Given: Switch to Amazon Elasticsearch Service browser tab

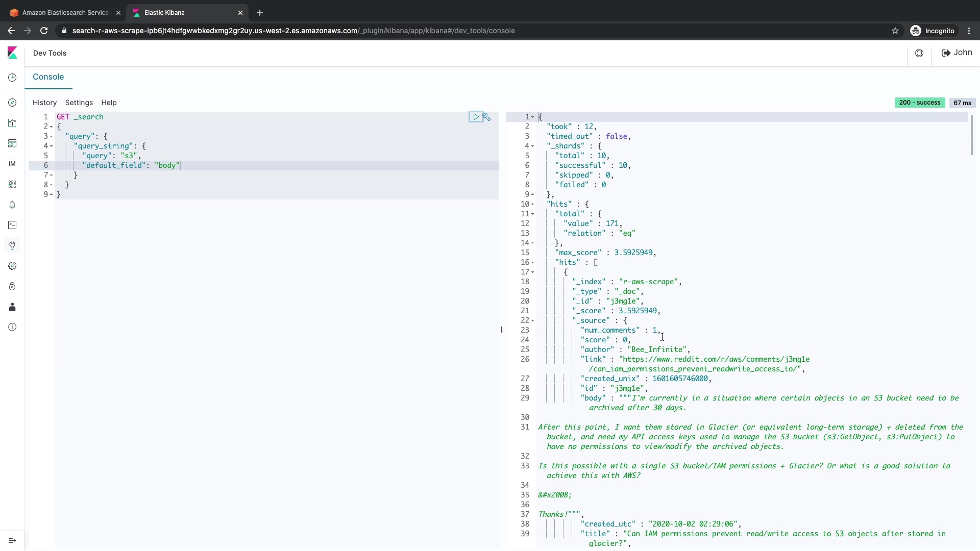Looking at the screenshot, I should pyautogui.click(x=65, y=12).
